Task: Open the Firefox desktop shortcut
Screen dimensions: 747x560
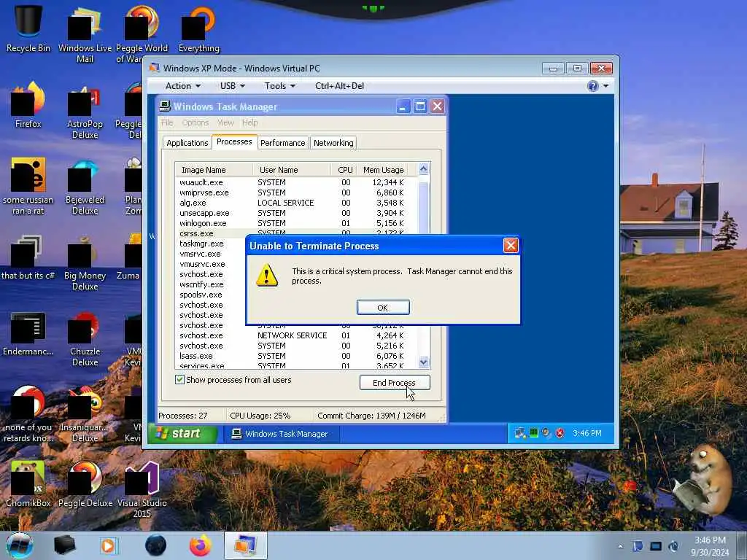Action: tap(28, 105)
